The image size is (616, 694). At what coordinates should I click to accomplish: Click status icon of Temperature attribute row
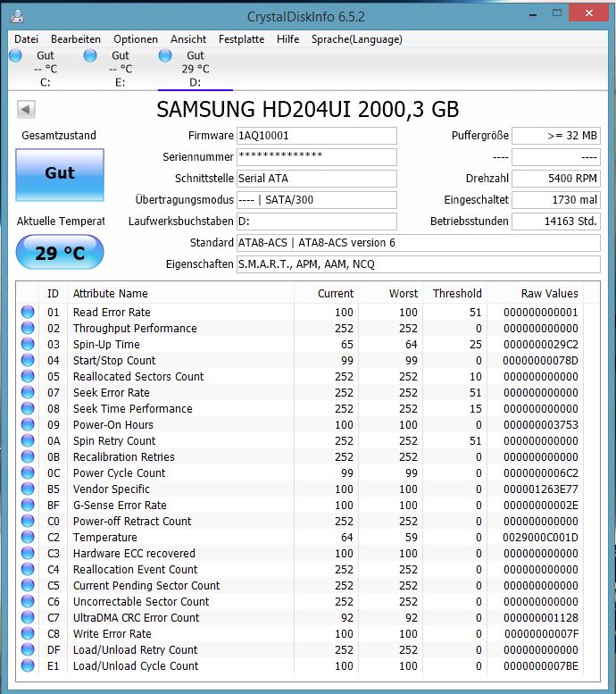[28, 538]
